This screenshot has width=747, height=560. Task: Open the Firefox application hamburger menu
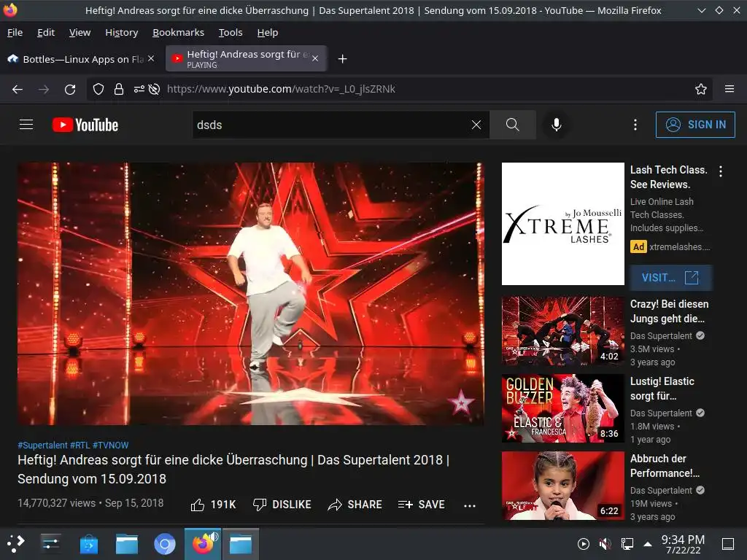coord(729,89)
